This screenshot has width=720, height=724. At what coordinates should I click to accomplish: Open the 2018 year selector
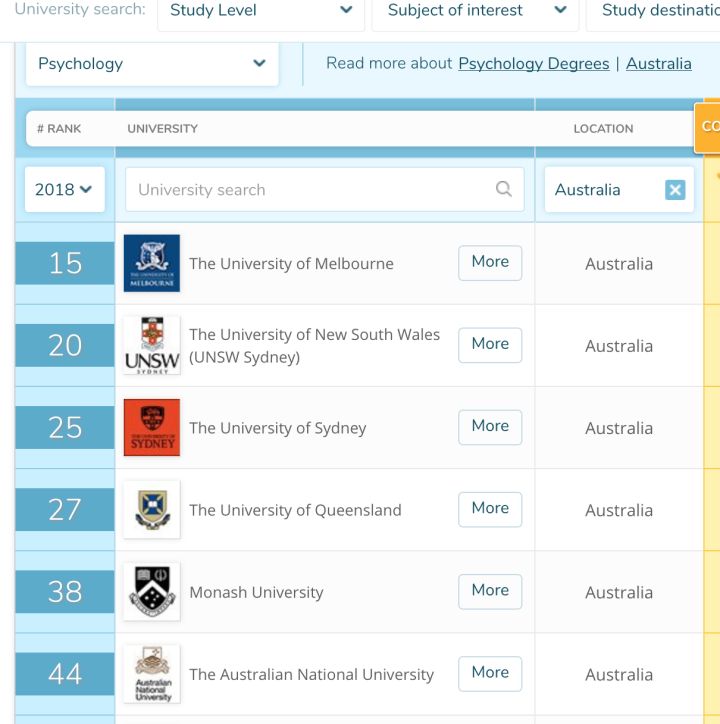pyautogui.click(x=65, y=189)
